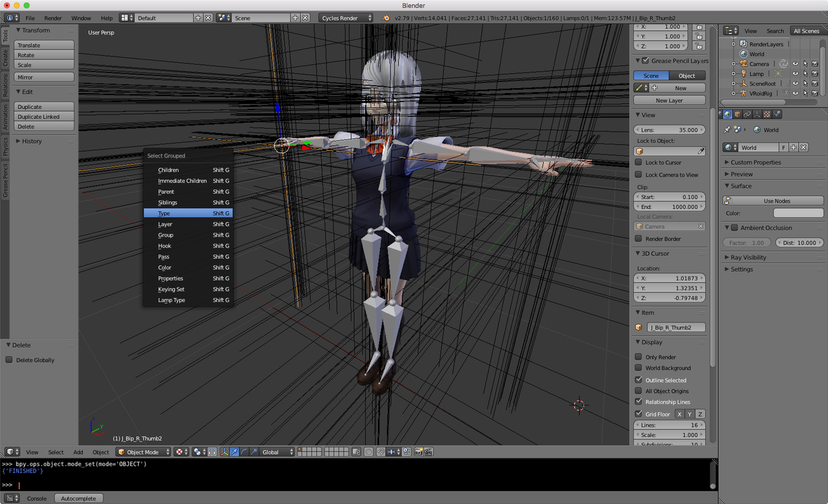
Task: Disable the Relationship Lines checkbox
Action: [638, 402]
